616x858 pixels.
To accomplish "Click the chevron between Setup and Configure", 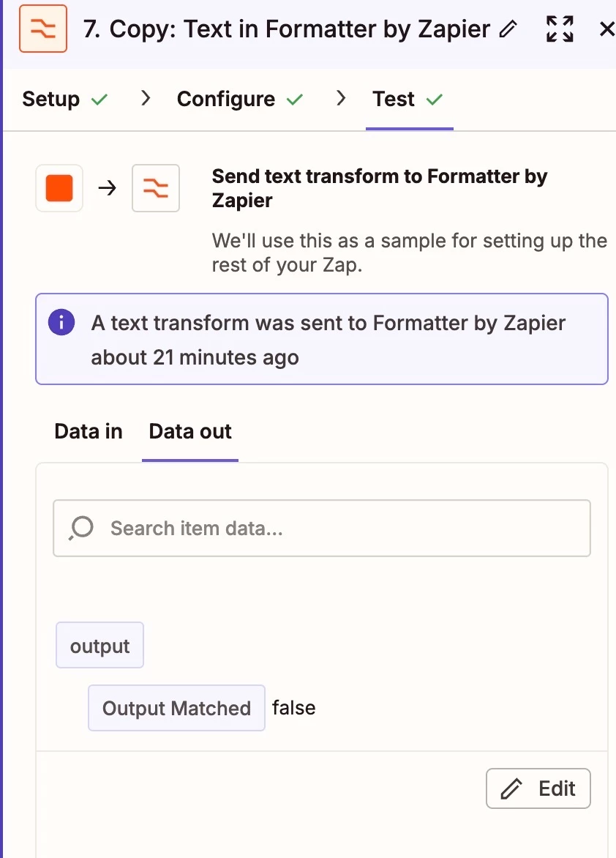I will 146,99.
